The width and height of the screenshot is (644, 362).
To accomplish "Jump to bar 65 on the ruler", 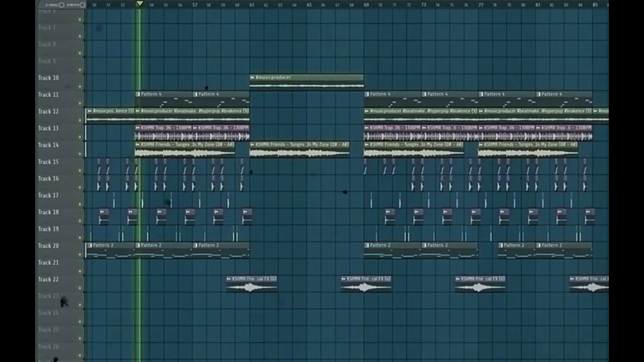I will (x=309, y=5).
